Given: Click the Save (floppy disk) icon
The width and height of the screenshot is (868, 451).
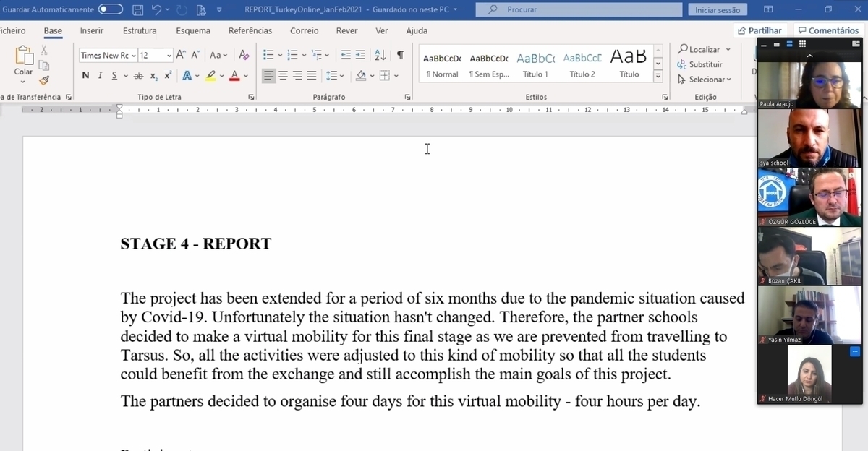Looking at the screenshot, I should point(138,9).
